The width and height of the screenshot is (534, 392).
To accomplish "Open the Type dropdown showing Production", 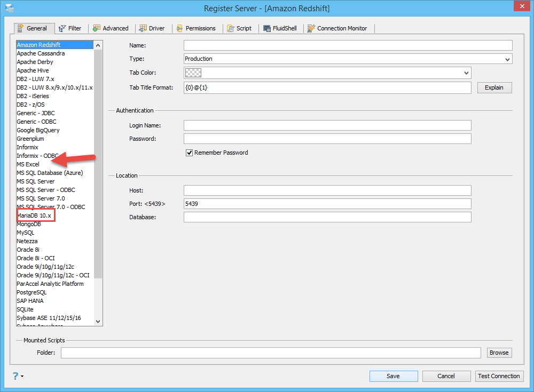I will tap(348, 59).
